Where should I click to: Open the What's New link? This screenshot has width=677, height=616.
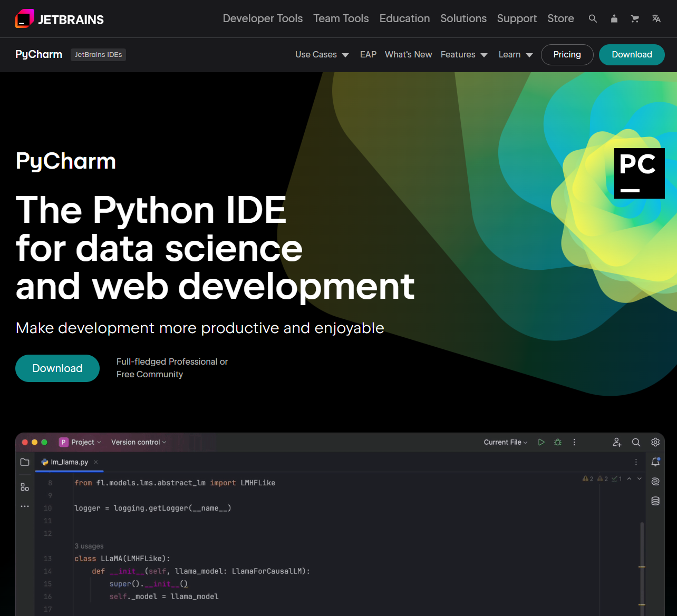[x=409, y=55]
